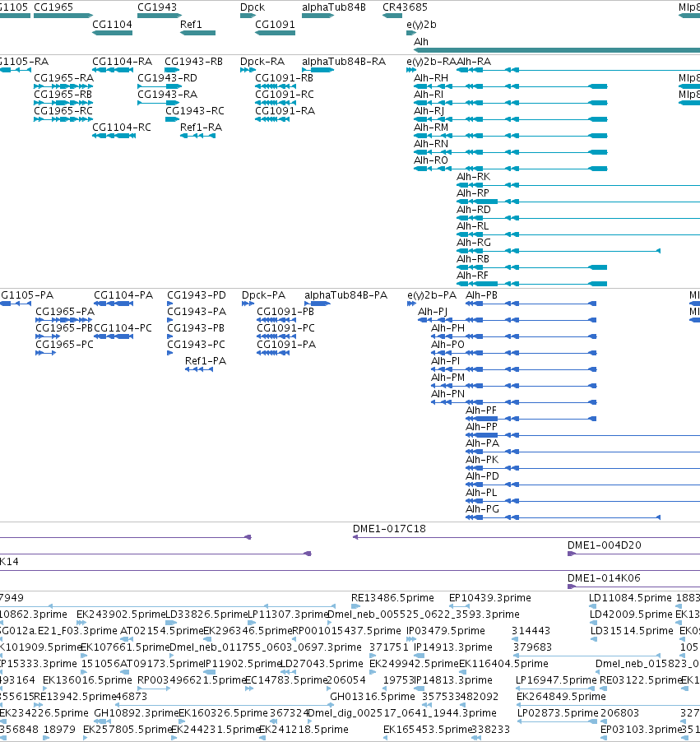Select transcript Alh-RM
Image resolution: width=700 pixels, height=742 pixels.
[510, 136]
